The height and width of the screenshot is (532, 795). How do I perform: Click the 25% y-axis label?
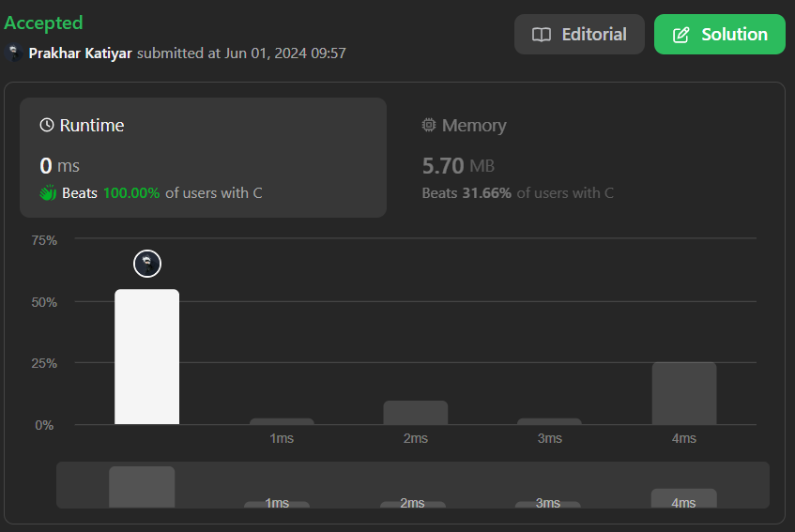(44, 363)
